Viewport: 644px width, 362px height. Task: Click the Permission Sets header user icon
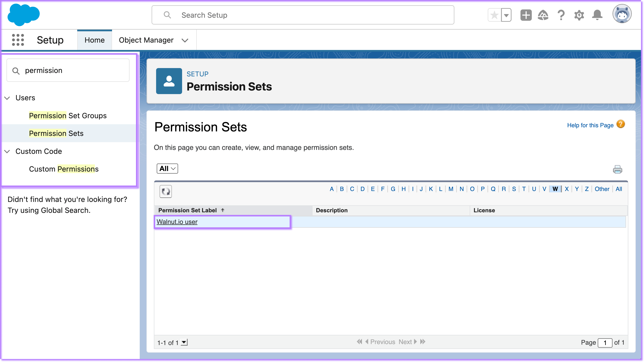coord(169,81)
